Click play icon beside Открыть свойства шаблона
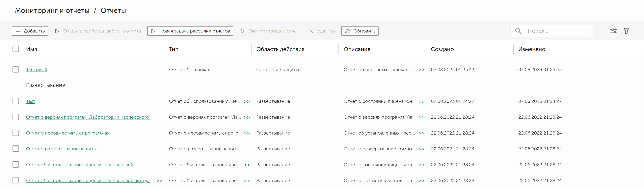Image resolution: width=644 pixels, height=189 pixels. point(57,31)
